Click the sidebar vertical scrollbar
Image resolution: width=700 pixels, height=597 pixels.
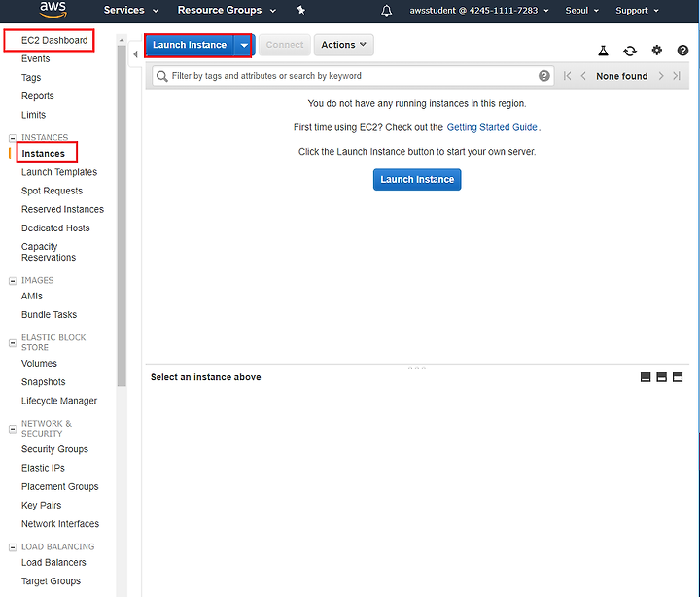pos(122,215)
